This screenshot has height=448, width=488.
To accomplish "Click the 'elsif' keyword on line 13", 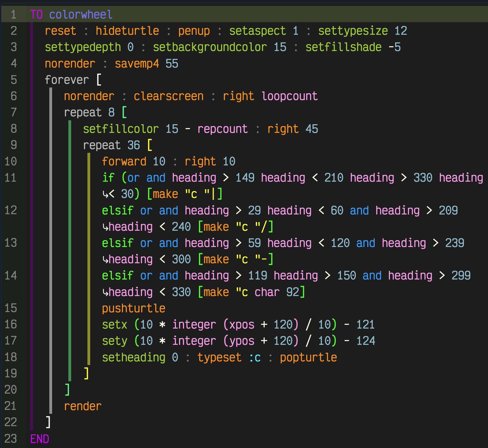I will 118,243.
